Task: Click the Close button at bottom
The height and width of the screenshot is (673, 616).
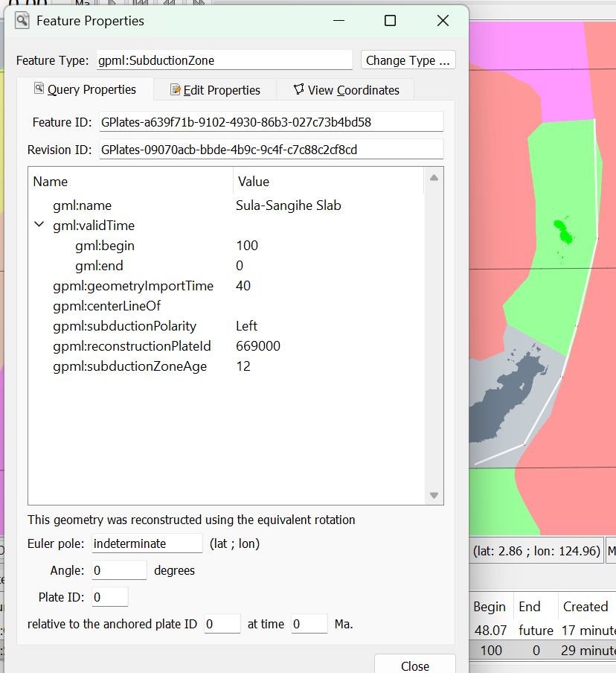Action: point(414,666)
